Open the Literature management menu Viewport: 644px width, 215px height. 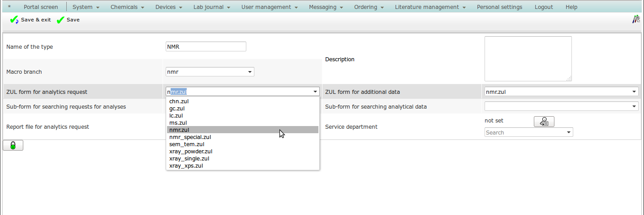click(430, 7)
